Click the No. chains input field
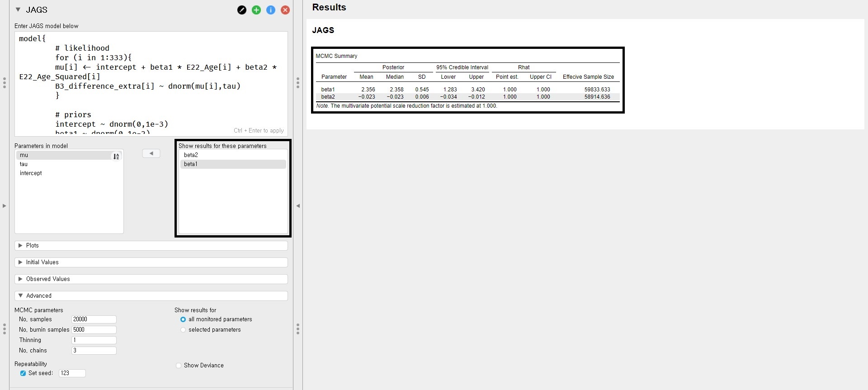 coord(94,351)
